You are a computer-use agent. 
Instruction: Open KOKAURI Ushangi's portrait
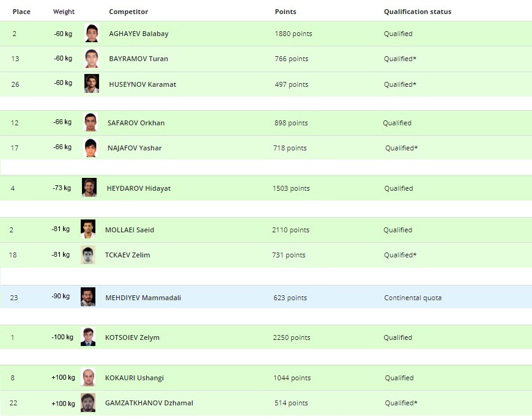[88, 377]
